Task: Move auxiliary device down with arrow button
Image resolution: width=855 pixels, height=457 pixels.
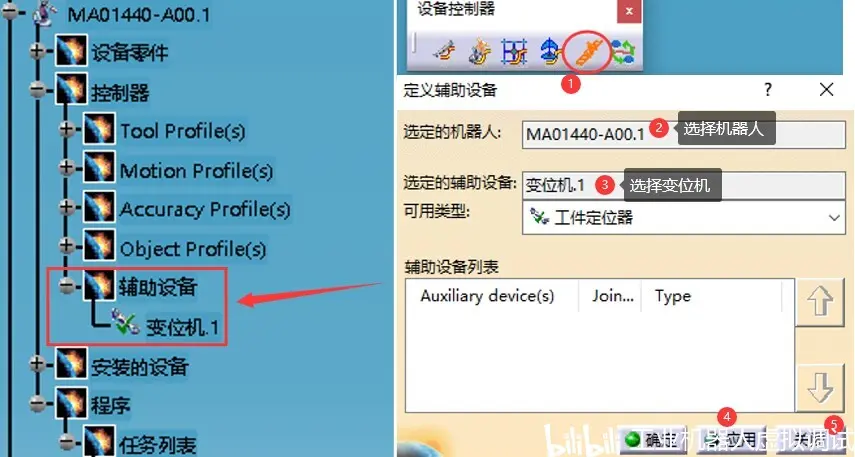Action: (820, 388)
